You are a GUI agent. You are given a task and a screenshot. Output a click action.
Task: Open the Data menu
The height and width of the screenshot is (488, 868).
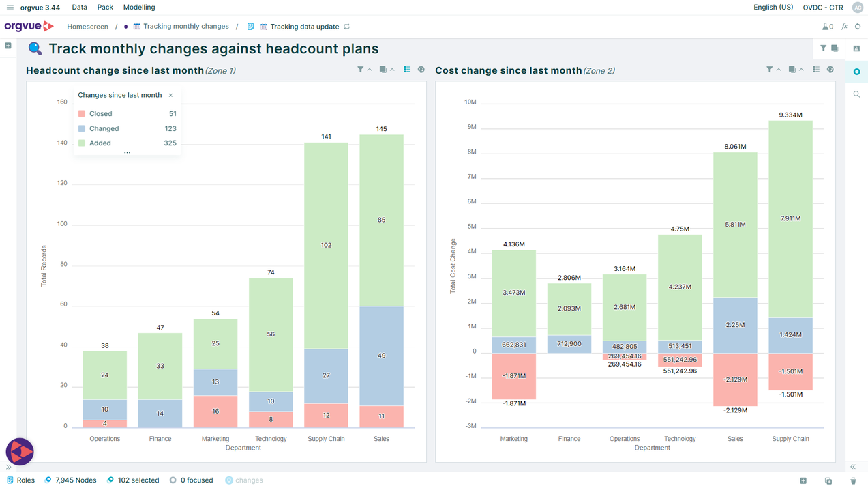[x=79, y=8]
